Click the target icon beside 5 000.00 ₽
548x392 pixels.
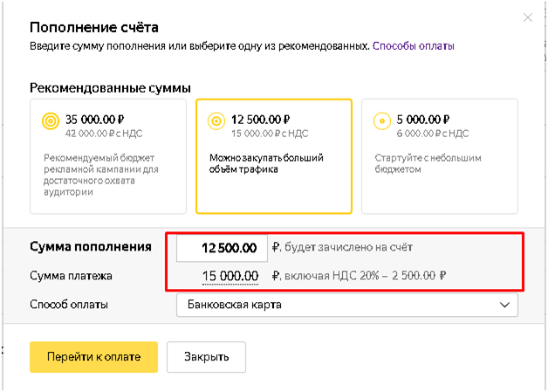(382, 121)
